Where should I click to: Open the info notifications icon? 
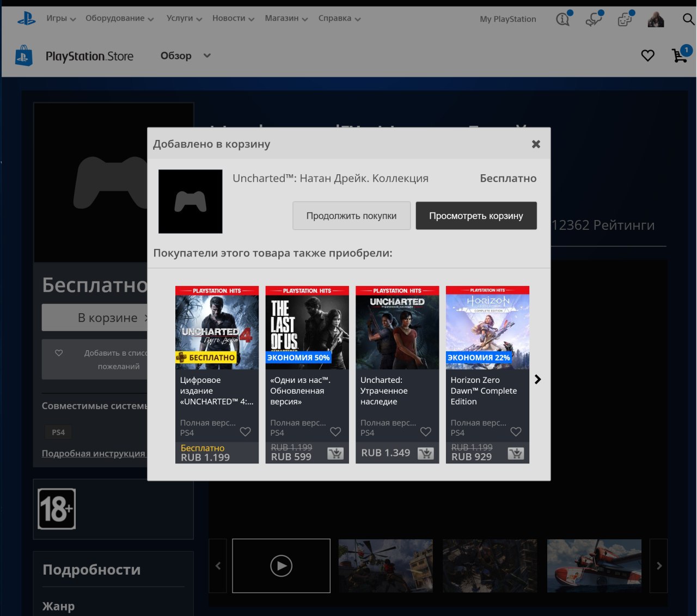coord(563,19)
